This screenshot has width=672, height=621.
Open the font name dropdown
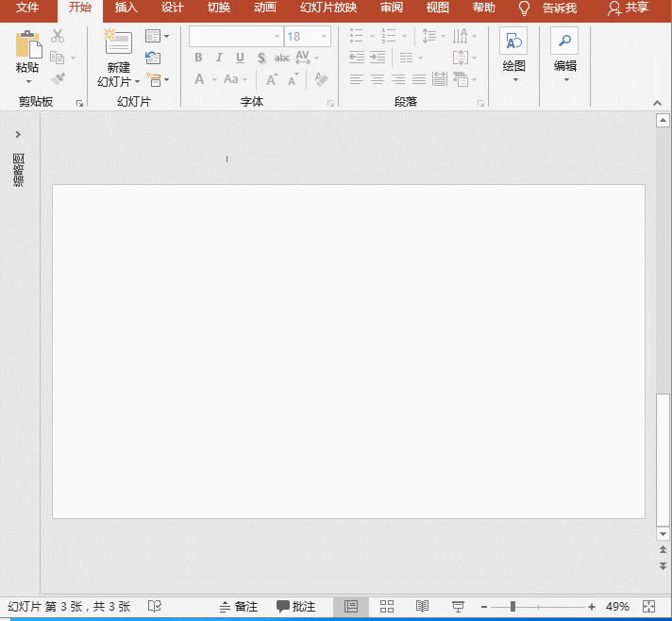tap(277, 37)
